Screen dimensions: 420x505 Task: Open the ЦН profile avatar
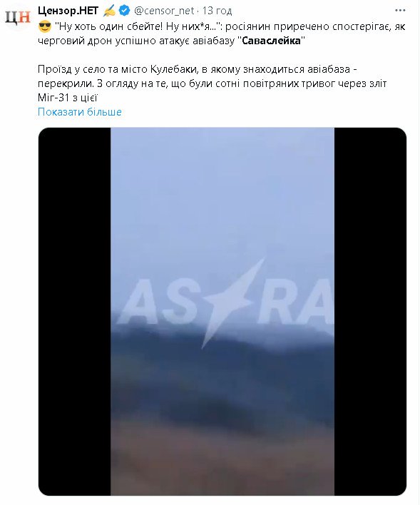[18, 17]
